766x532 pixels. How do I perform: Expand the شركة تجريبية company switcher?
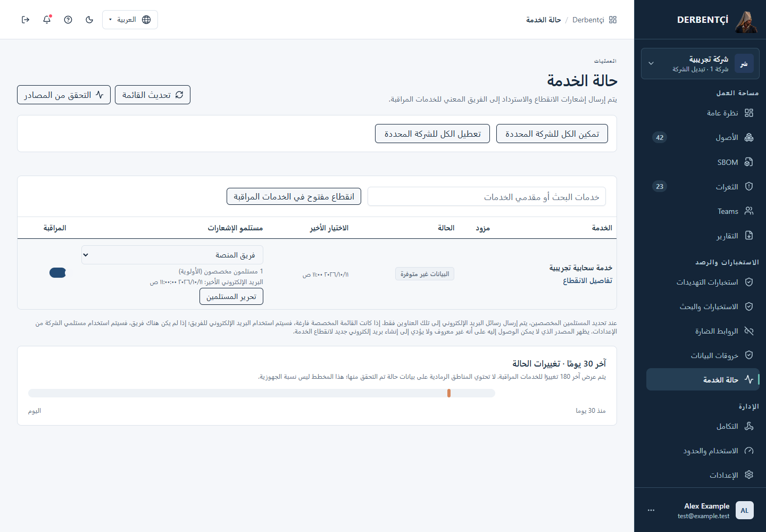click(700, 64)
